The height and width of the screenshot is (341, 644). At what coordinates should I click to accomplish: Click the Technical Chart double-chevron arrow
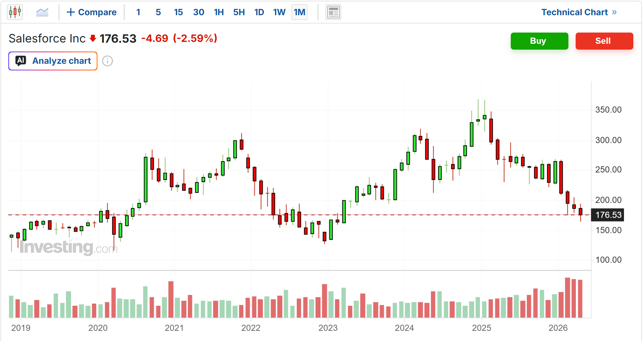pyautogui.click(x=614, y=12)
